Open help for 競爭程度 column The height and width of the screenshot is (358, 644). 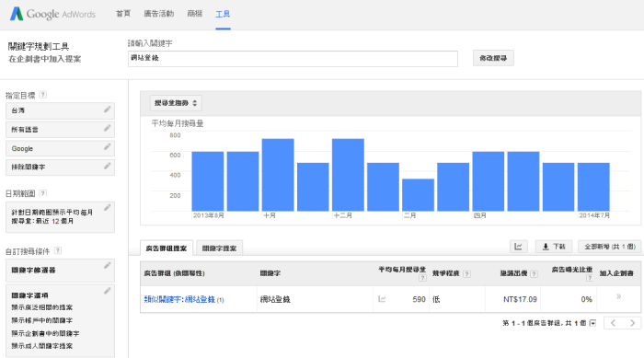coord(466,274)
